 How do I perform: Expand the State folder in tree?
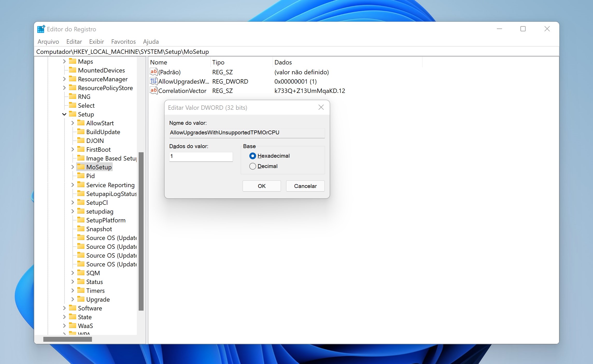[63, 317]
